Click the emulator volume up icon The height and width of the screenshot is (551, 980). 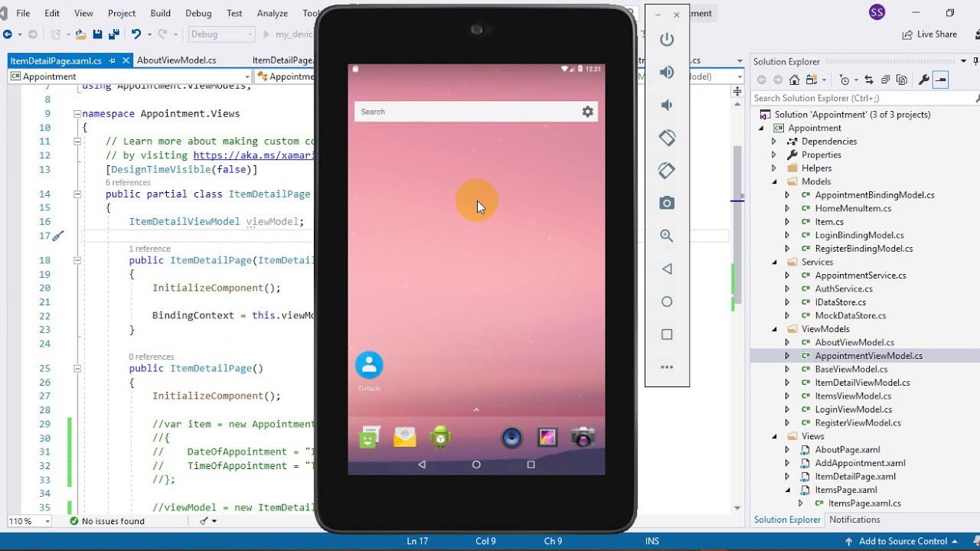pos(667,72)
